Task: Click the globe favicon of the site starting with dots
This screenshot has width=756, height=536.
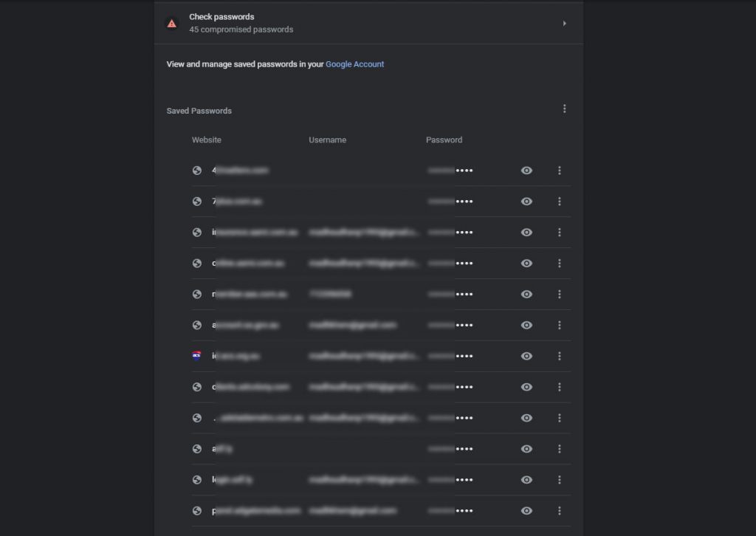Action: click(196, 418)
